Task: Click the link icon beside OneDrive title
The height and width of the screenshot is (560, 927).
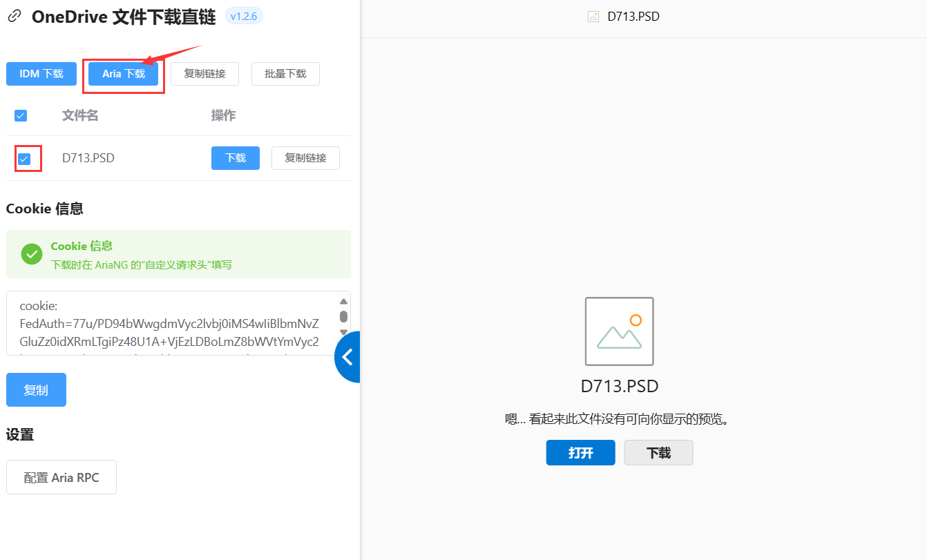Action: 14,17
